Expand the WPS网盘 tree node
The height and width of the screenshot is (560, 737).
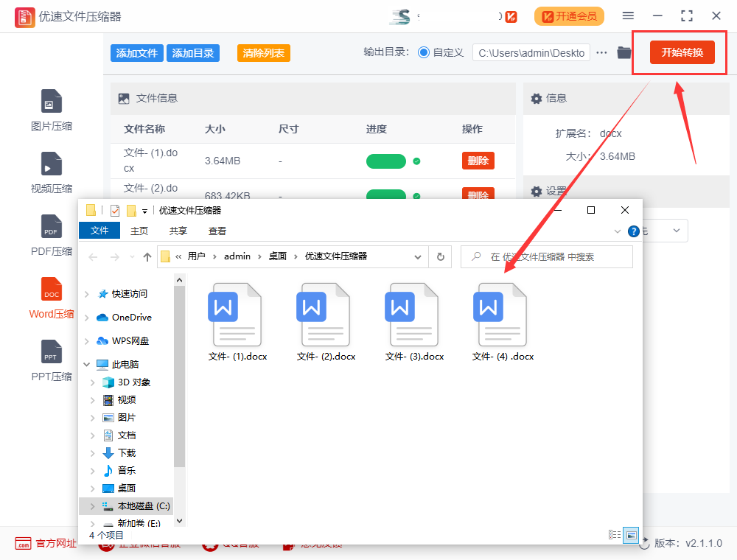click(x=86, y=341)
